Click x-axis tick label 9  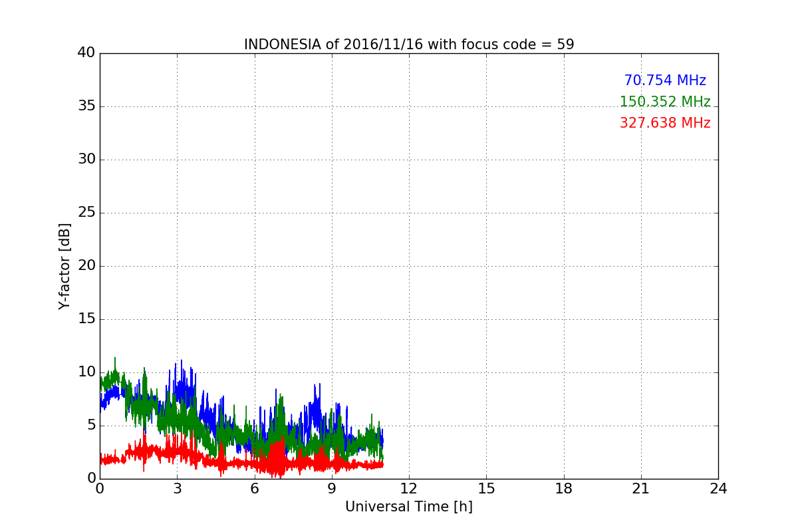332,489
